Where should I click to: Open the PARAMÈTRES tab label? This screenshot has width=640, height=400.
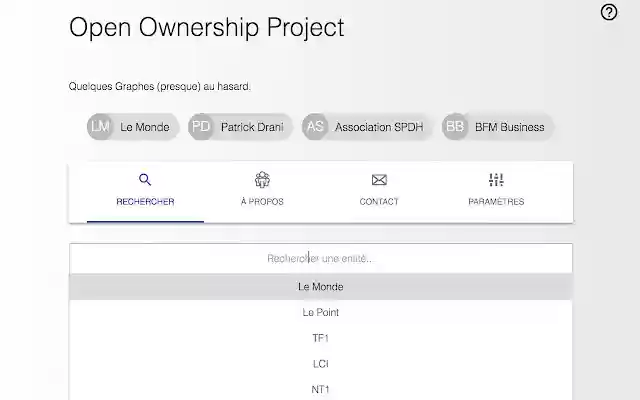496,202
